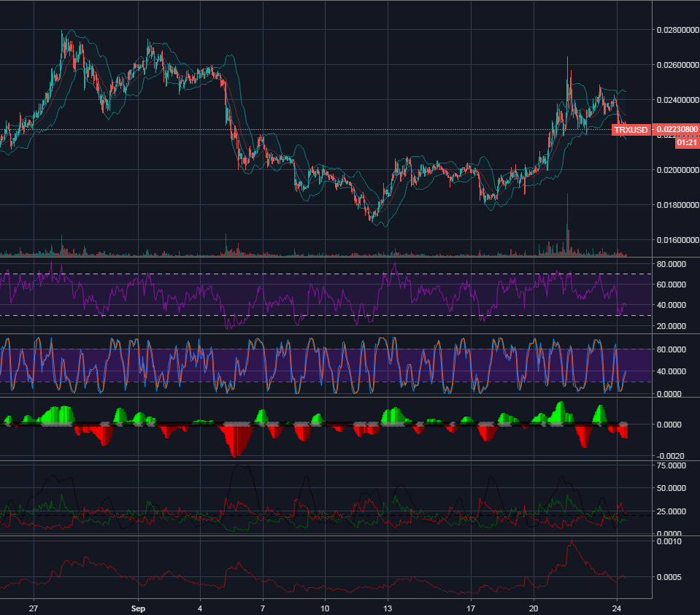Select the Sep month label on time axis
700x615 pixels.
click(x=138, y=608)
